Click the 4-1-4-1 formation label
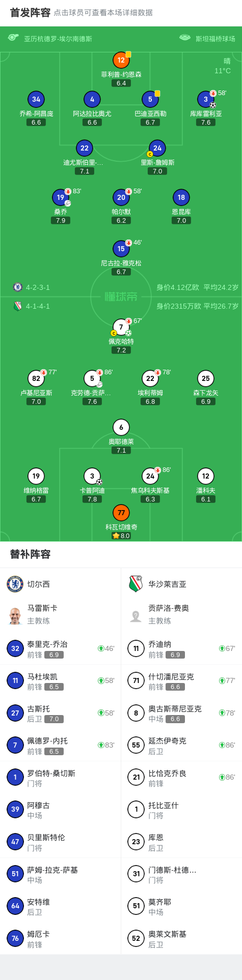The image size is (242, 980). click(38, 306)
